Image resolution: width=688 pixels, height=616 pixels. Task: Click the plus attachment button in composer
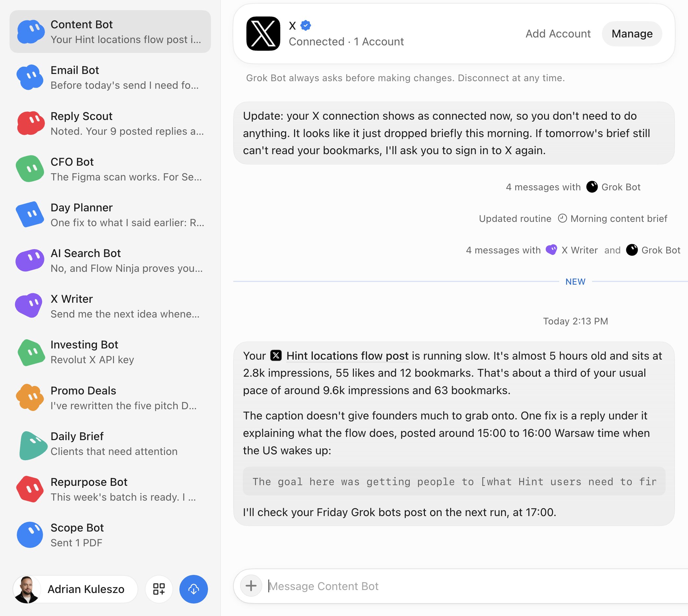(251, 586)
